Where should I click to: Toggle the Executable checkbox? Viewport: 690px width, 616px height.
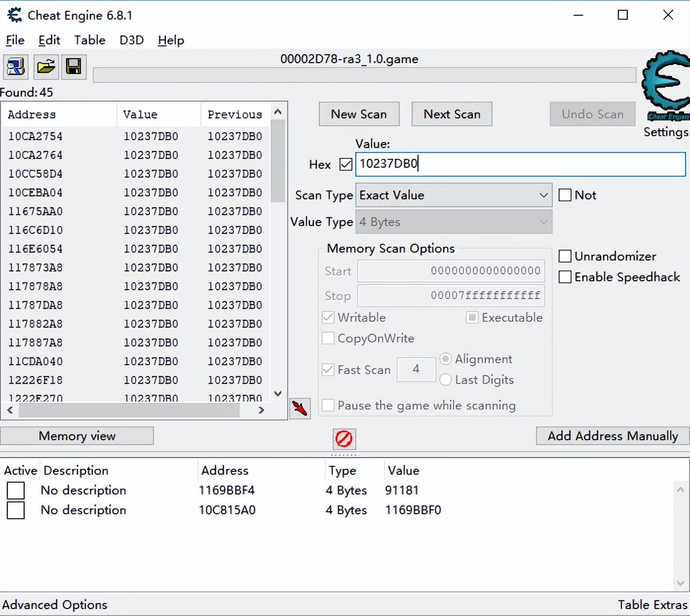click(472, 317)
